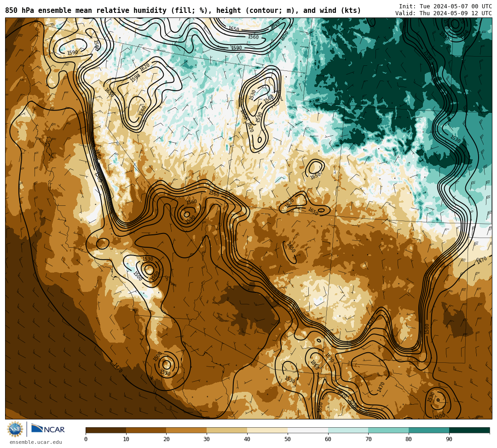Screen dimensions: 497x448
Task: Pick the dark teal 80-90% colorbar segment
Action: pos(429,430)
